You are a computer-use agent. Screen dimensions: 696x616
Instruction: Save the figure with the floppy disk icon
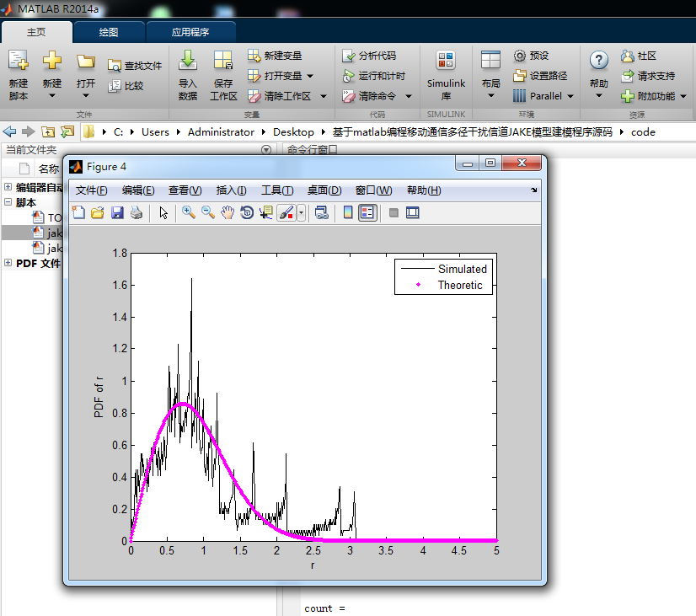117,212
